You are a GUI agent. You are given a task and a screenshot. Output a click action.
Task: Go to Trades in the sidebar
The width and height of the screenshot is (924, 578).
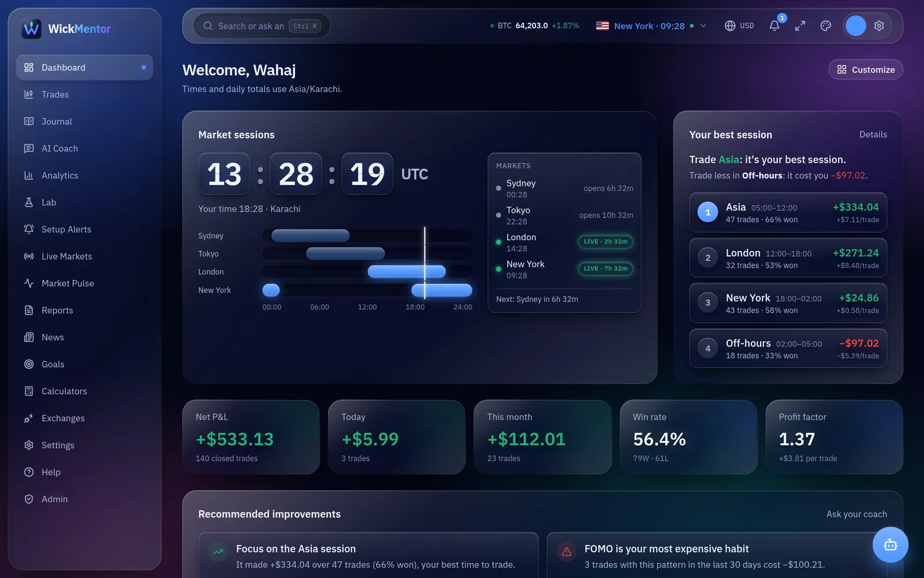click(84, 95)
